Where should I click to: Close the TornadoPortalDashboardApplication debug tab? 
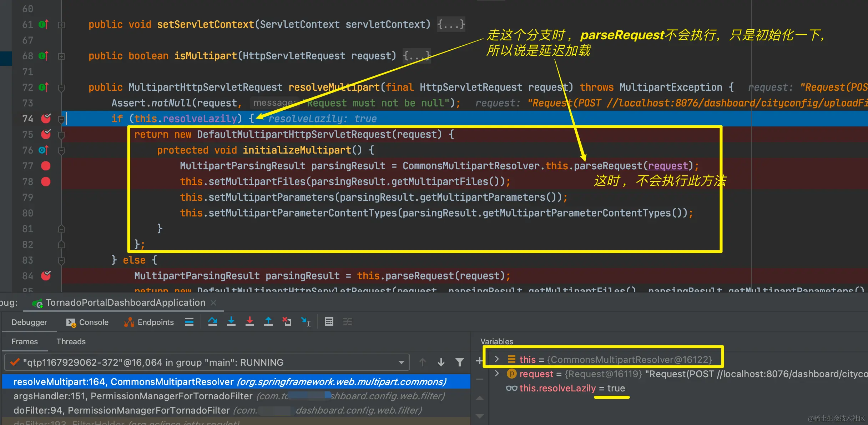point(213,303)
